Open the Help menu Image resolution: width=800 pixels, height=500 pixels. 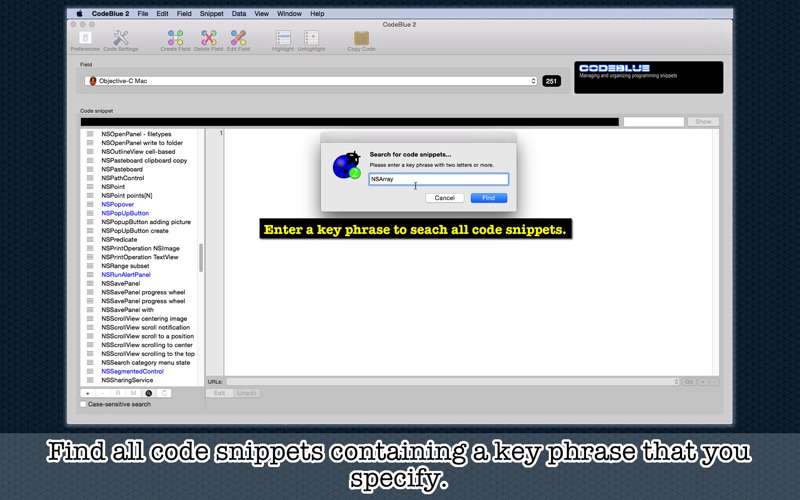[317, 14]
